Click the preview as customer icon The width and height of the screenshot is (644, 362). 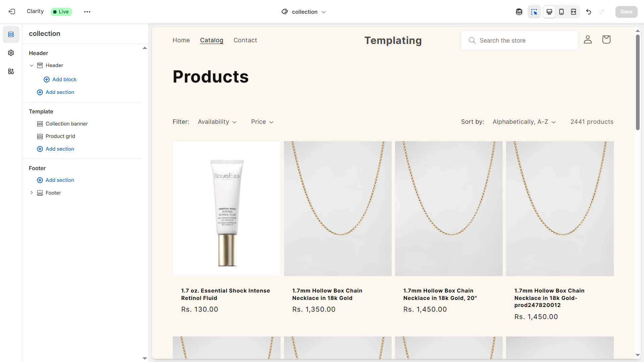[519, 12]
